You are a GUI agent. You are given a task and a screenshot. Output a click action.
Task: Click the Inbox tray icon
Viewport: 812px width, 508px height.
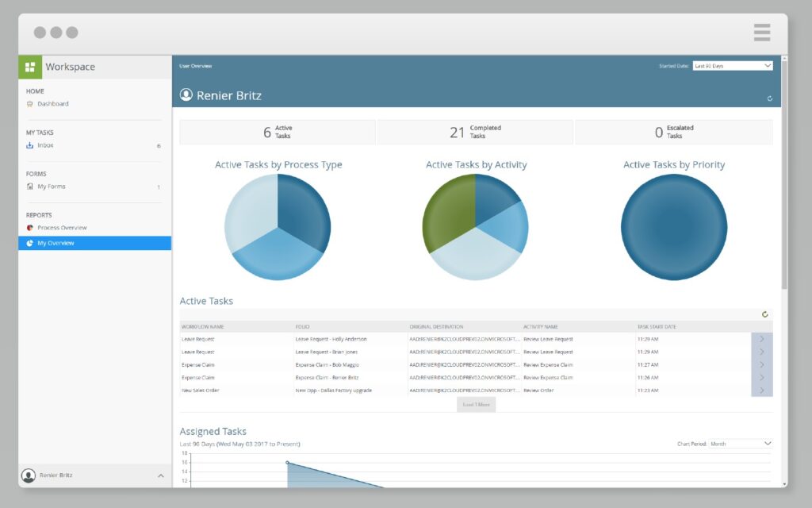click(30, 145)
